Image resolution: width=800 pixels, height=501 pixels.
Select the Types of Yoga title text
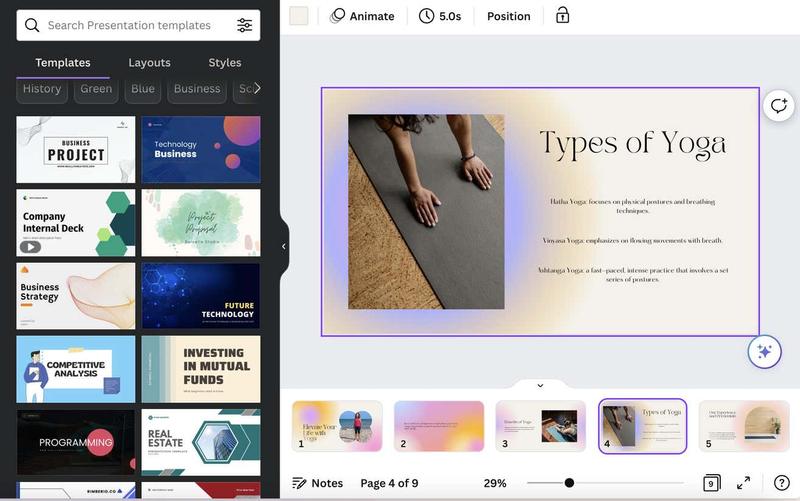pos(633,143)
